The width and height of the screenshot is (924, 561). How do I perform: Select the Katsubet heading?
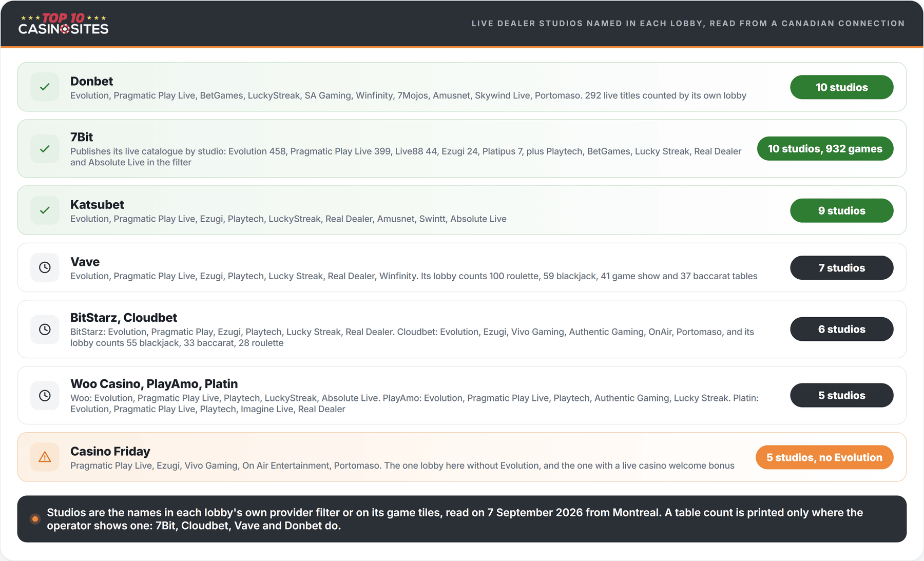pos(97,204)
